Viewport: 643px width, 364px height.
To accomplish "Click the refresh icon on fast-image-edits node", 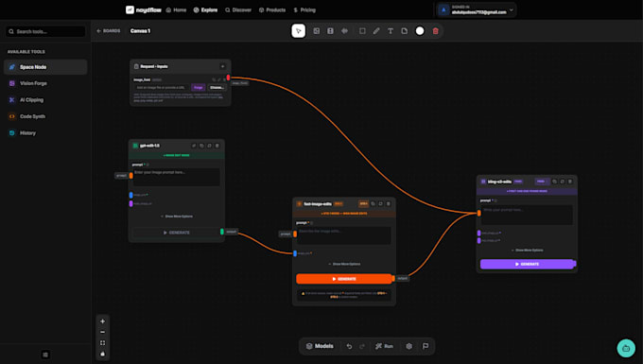I will 380,203.
